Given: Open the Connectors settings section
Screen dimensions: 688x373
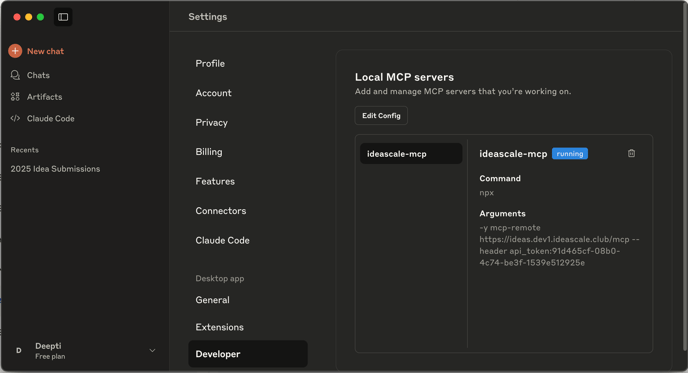Looking at the screenshot, I should 221,211.
